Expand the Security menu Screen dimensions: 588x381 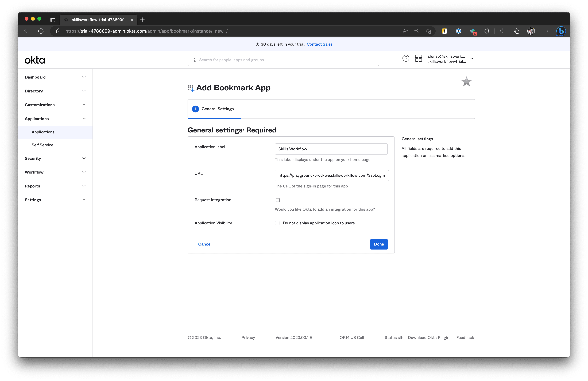(x=55, y=158)
